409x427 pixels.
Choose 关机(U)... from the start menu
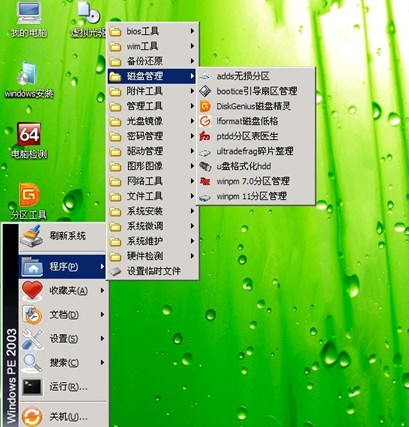(x=68, y=417)
